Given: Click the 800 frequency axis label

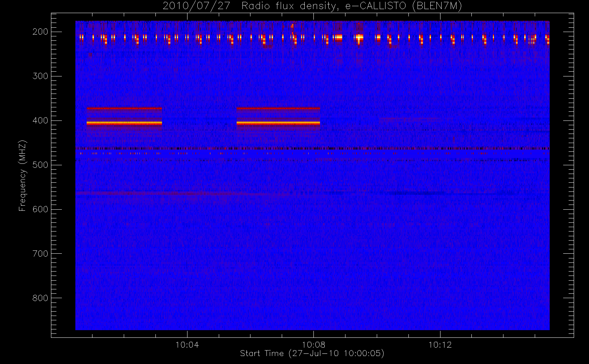Looking at the screenshot, I should pyautogui.click(x=40, y=298).
